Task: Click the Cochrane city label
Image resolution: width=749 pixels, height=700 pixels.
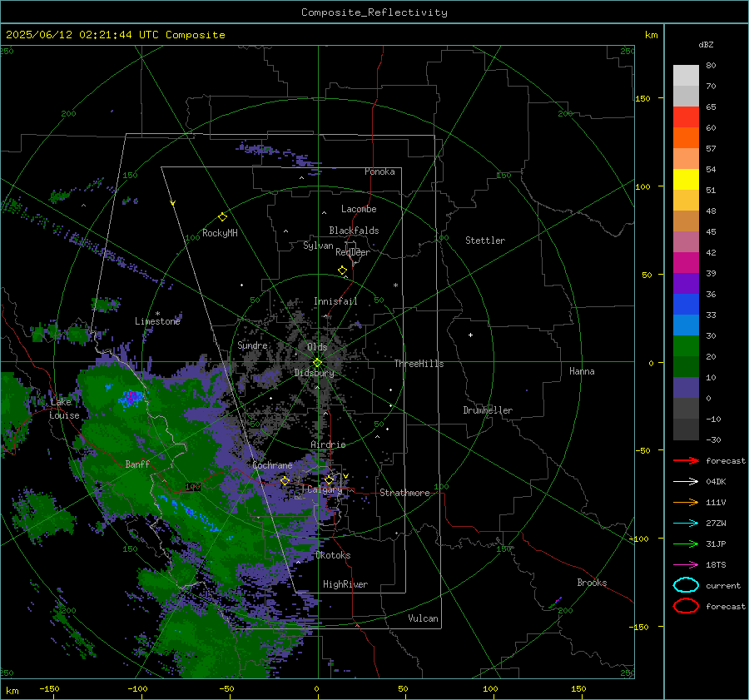Action: point(272,465)
